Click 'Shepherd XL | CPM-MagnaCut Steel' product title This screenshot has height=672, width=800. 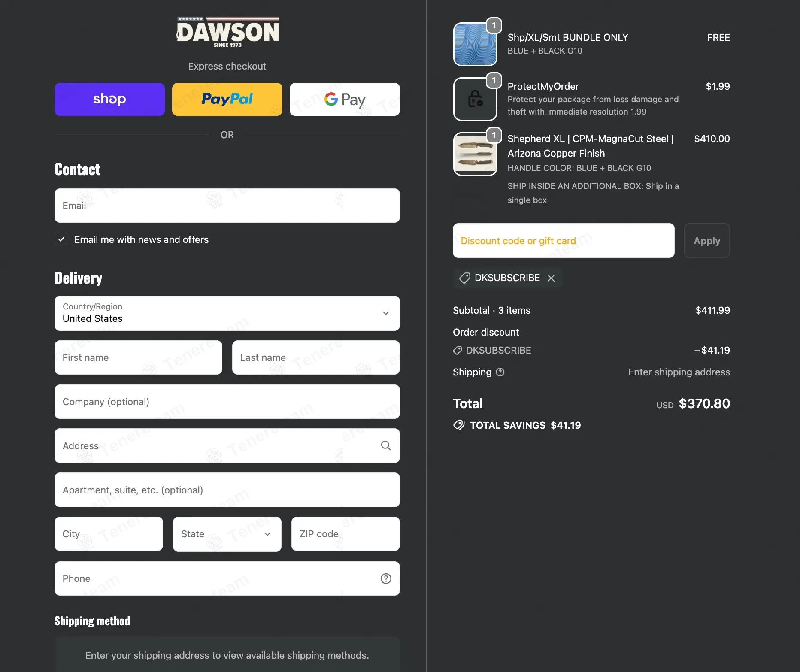click(x=591, y=146)
